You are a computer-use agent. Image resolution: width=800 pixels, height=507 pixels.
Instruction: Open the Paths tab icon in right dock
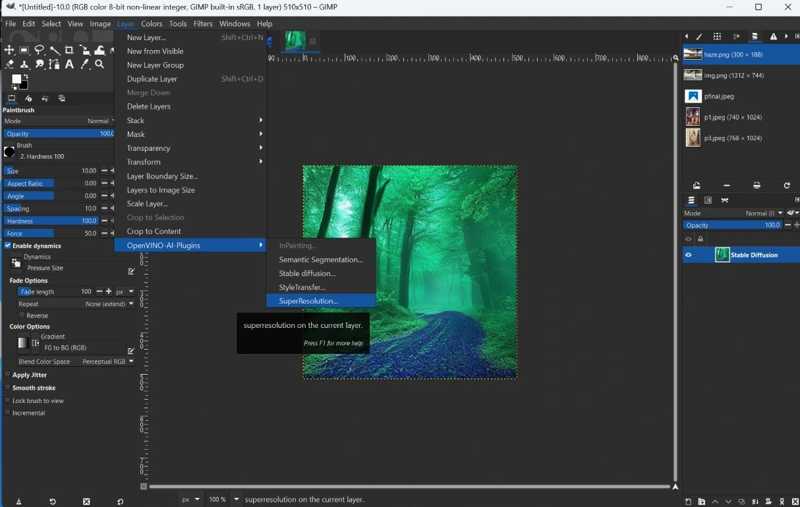click(724, 200)
